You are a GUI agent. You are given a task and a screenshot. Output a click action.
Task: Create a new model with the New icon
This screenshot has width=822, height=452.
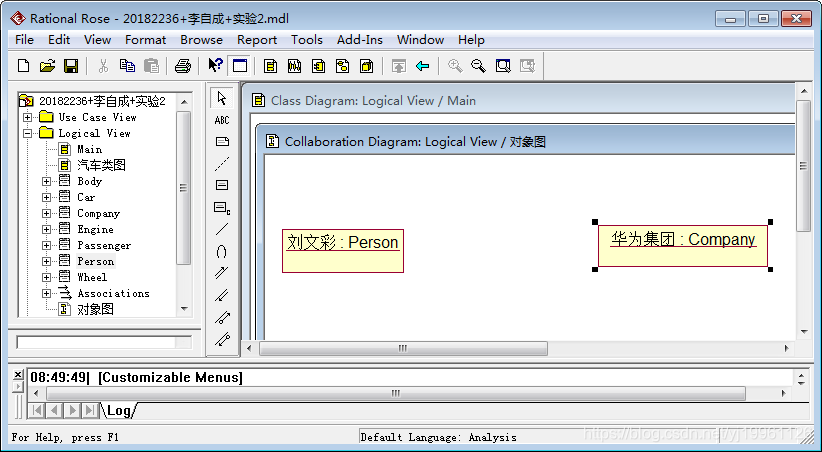pyautogui.click(x=24, y=66)
